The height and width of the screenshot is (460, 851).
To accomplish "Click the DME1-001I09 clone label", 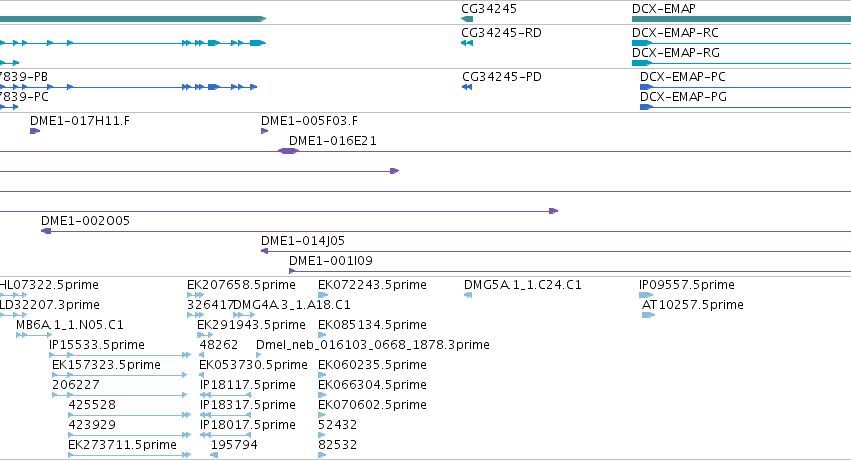I will 331,260.
